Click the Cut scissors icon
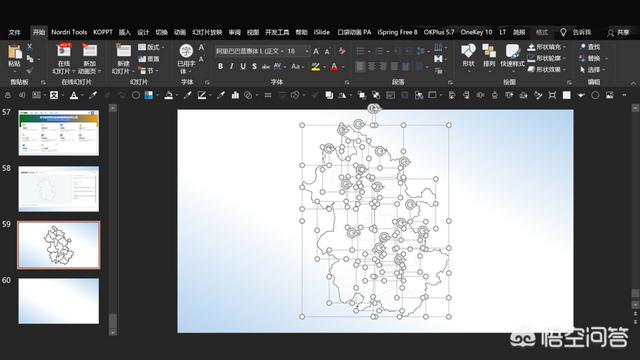The image size is (640, 360). click(x=30, y=47)
